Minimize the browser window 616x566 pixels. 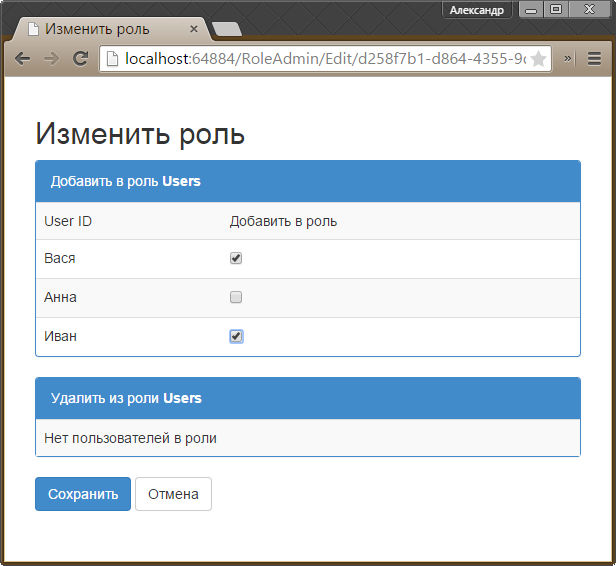point(531,10)
